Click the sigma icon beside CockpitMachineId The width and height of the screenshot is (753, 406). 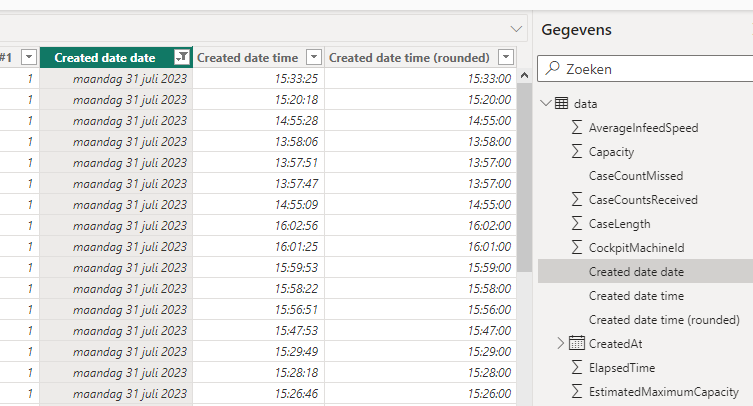[x=577, y=247]
